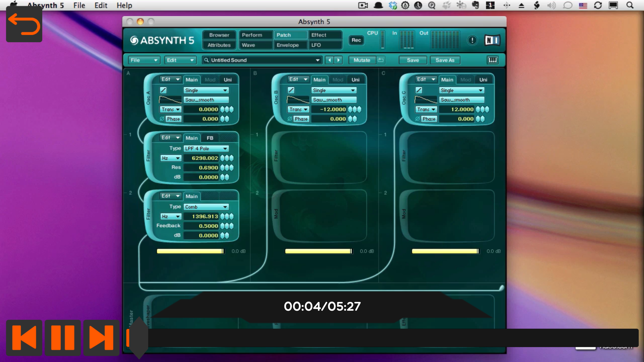
Task: Click the next sound arrow icon
Action: pos(338,60)
